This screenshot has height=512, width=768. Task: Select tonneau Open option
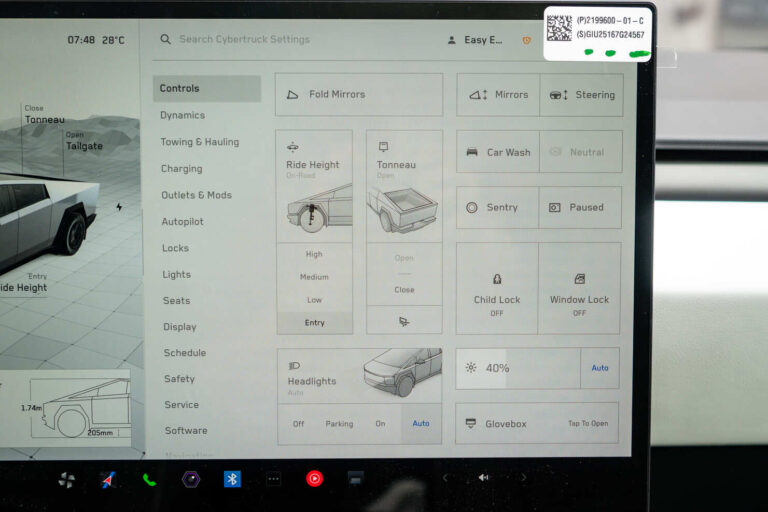tap(404, 258)
